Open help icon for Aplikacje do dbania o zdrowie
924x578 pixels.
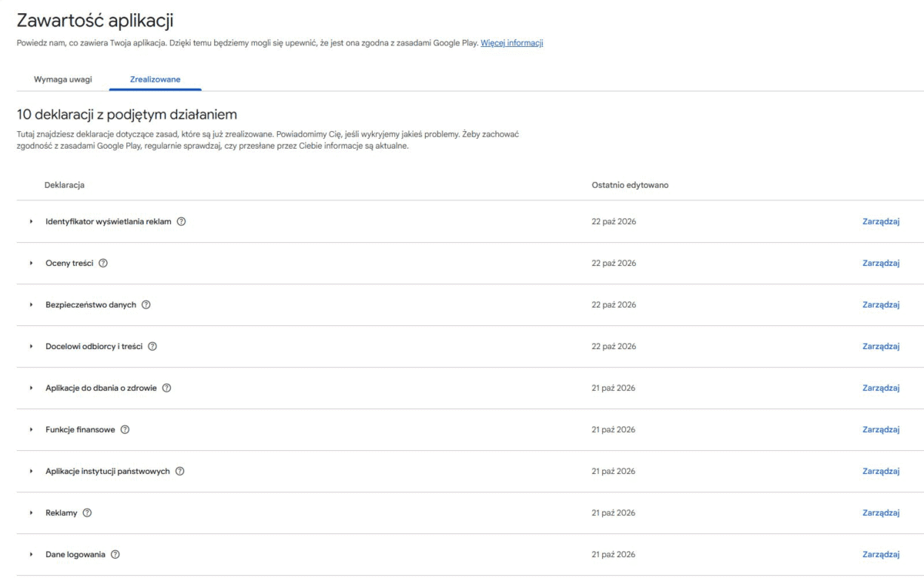166,388
